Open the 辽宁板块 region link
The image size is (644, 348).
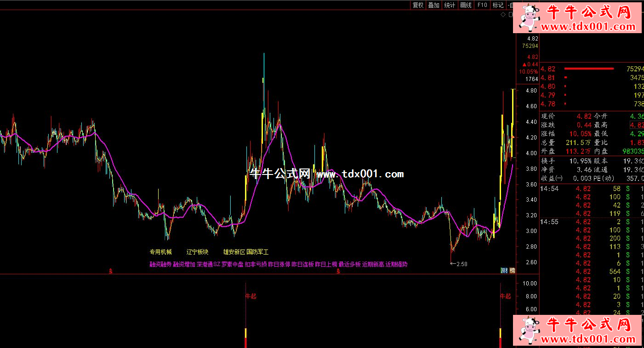pyautogui.click(x=197, y=252)
